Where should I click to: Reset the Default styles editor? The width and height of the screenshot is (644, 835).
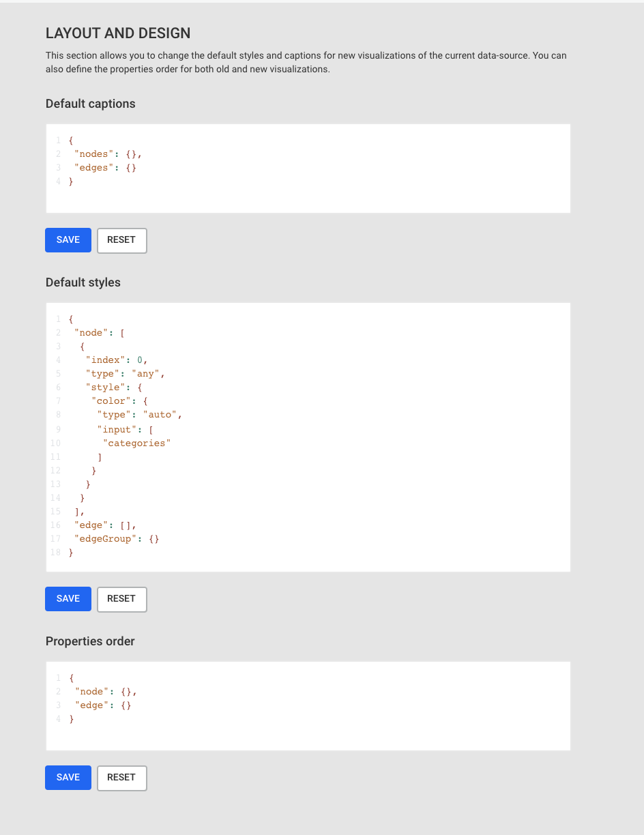(x=121, y=599)
